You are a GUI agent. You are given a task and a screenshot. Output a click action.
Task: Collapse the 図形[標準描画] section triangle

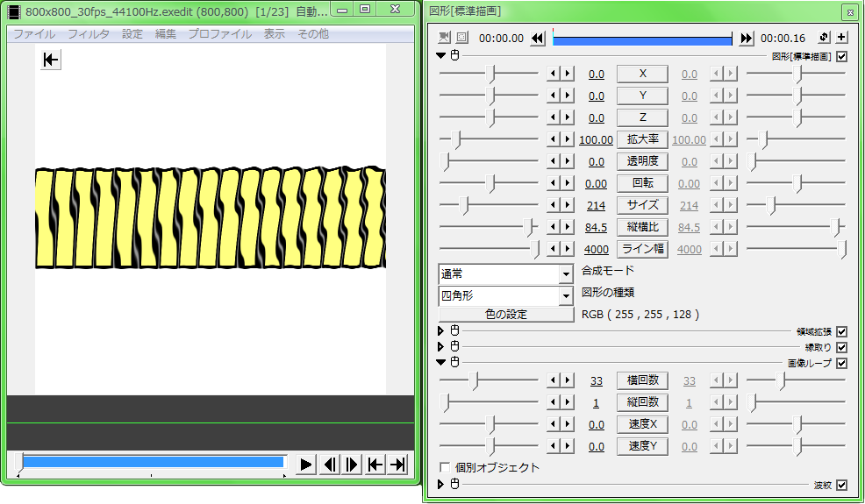440,55
